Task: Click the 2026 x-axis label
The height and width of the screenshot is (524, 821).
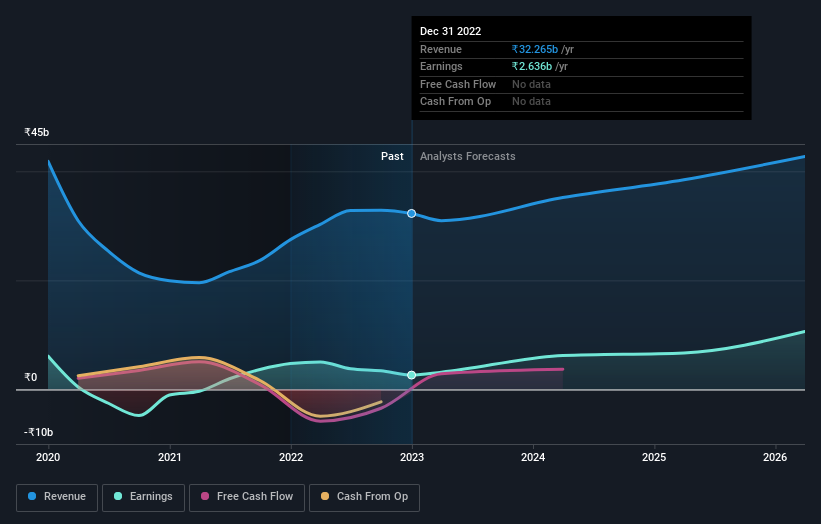Action: 775,457
